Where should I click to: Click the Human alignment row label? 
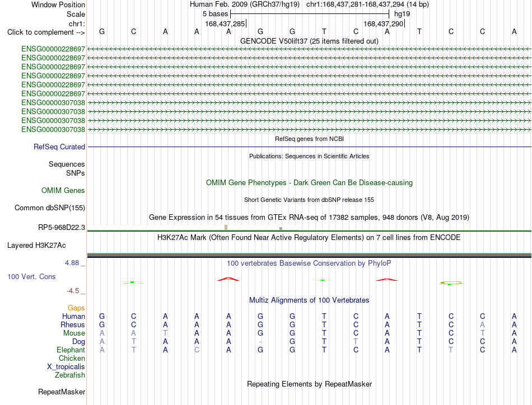pyautogui.click(x=73, y=316)
